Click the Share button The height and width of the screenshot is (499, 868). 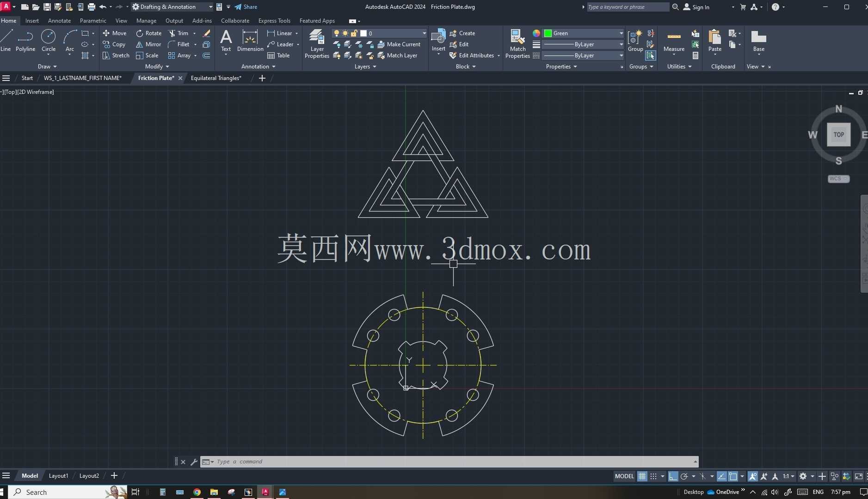pyautogui.click(x=246, y=7)
